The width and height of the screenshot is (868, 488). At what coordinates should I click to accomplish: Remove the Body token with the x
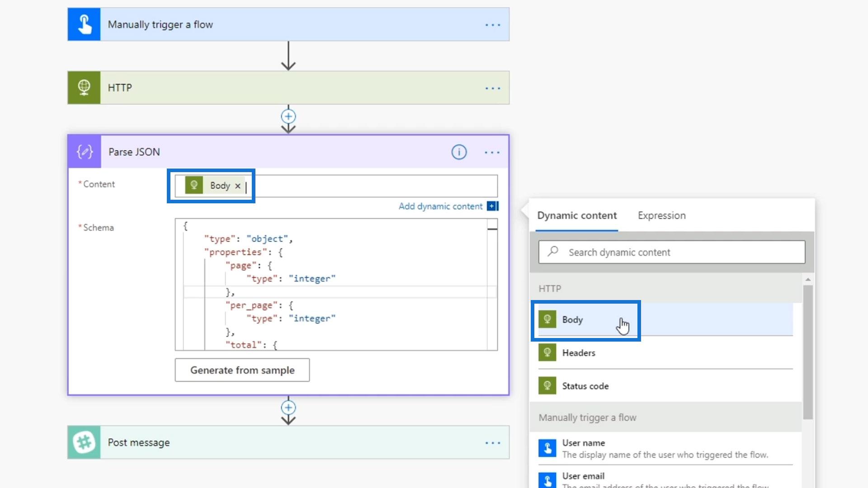click(238, 186)
